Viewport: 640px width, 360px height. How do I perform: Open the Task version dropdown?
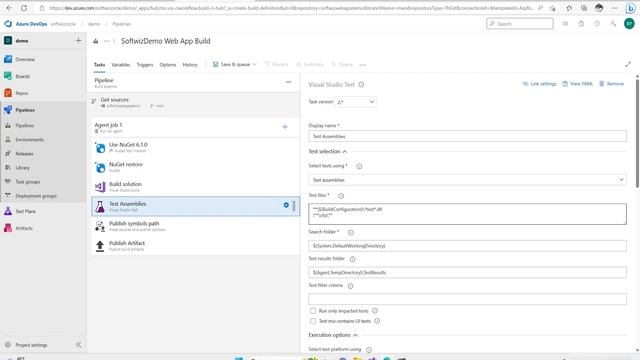[x=356, y=102]
